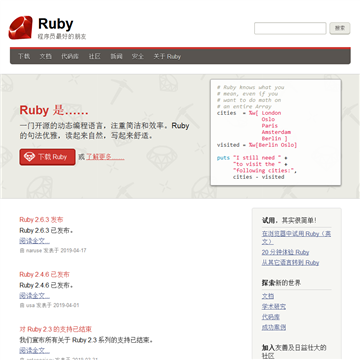
Task: Open the 成功案例 sidebar link
Action: (x=274, y=327)
